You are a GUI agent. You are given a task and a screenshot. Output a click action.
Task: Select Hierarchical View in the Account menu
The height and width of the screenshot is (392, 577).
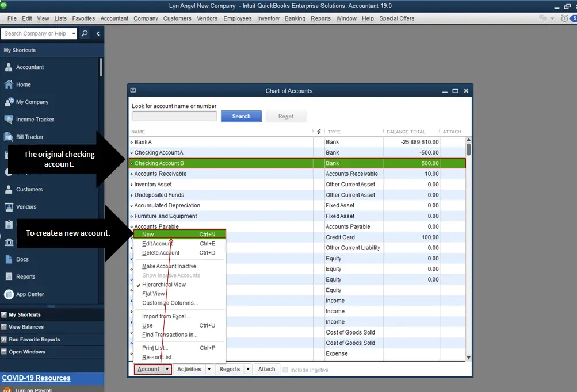pos(164,285)
